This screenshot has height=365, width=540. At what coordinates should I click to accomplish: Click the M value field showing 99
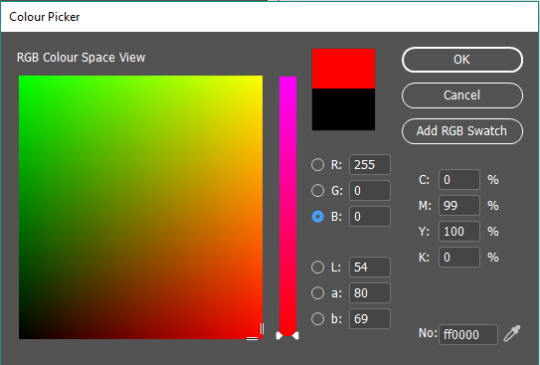459,206
